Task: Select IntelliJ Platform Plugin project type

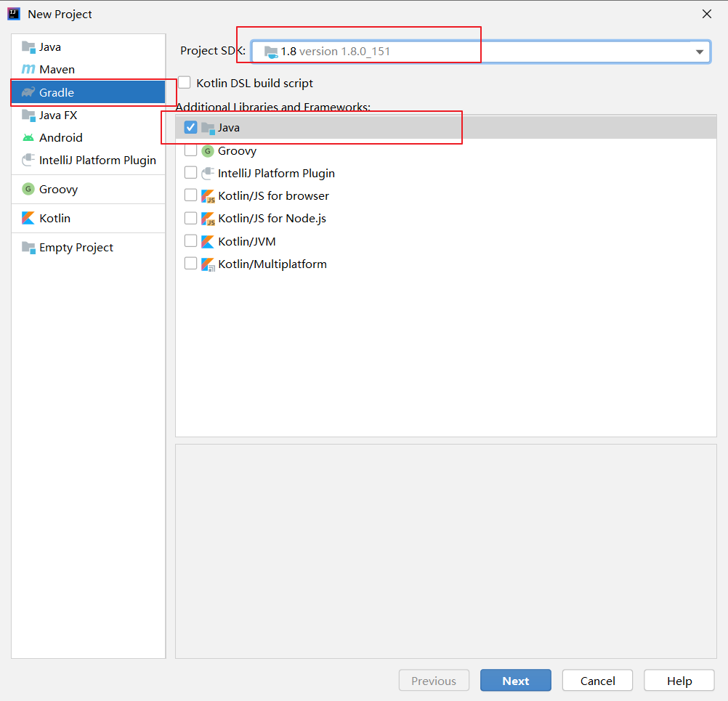Action: (x=88, y=160)
